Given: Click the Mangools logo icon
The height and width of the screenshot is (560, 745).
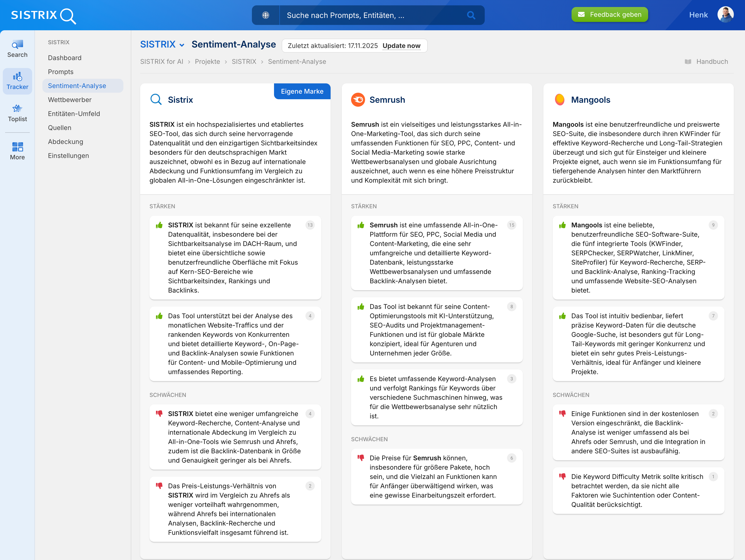Looking at the screenshot, I should click(x=559, y=100).
